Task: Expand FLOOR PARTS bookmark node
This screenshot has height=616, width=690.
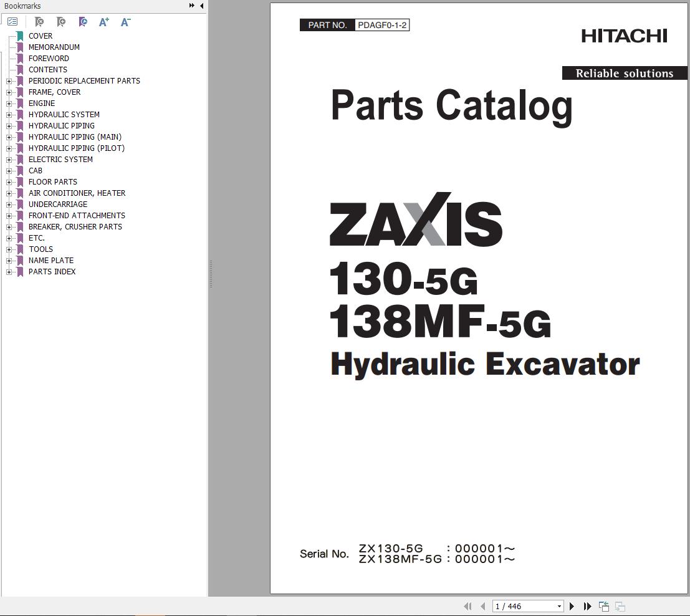Action: point(9,182)
